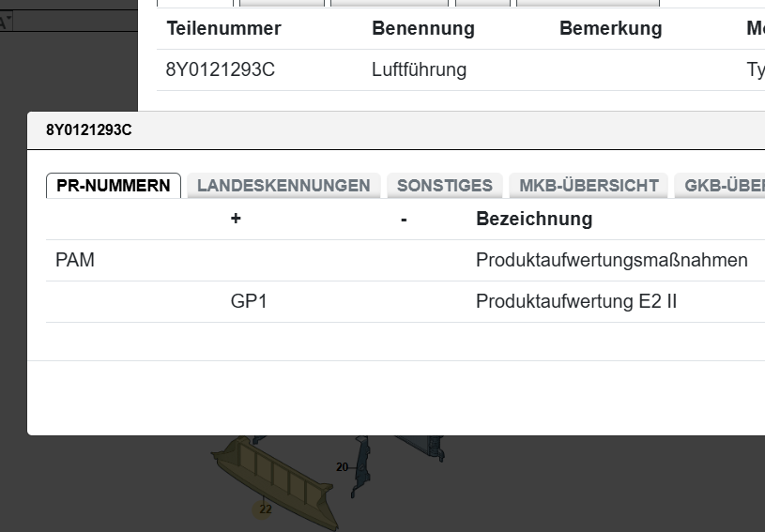Open the MKB-ÜBERSICHT tab

pyautogui.click(x=589, y=185)
